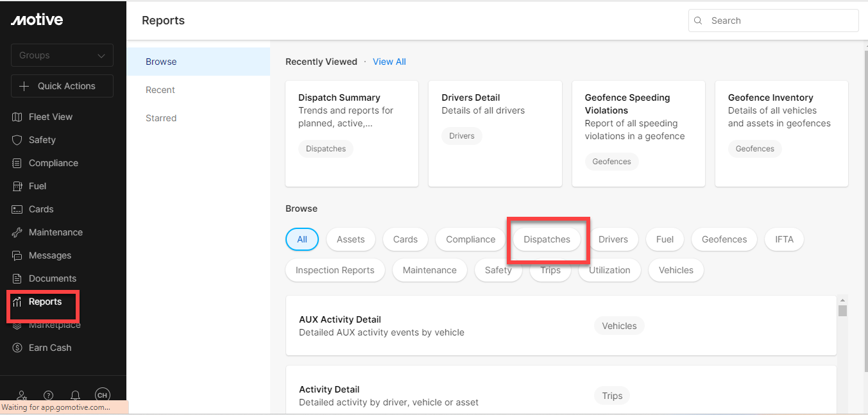Filter reports by IFTA
Screen dimensions: 868x415
pyautogui.click(x=784, y=239)
